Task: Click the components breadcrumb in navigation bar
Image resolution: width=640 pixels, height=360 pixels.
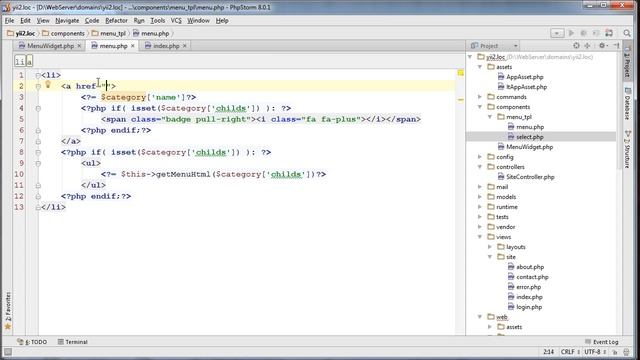Action: tap(63, 33)
